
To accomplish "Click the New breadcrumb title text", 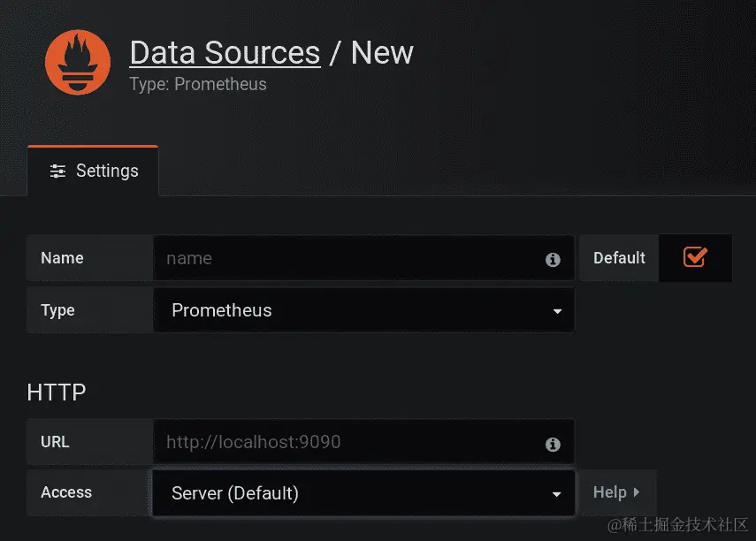I will (x=382, y=53).
